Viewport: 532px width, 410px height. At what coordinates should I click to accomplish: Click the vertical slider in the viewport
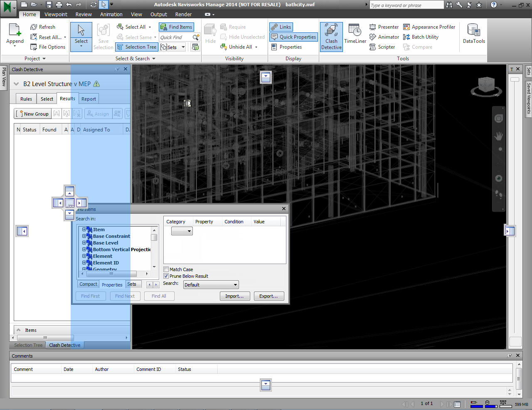coord(515,79)
